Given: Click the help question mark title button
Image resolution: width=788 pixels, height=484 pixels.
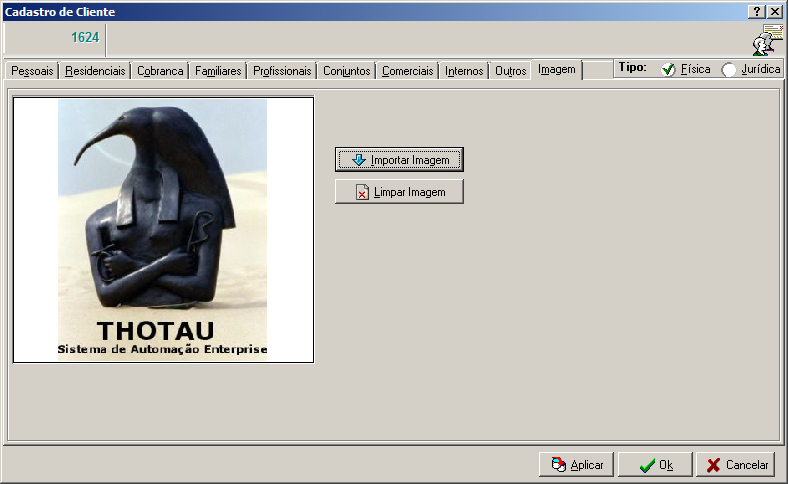Looking at the screenshot, I should click(x=756, y=11).
